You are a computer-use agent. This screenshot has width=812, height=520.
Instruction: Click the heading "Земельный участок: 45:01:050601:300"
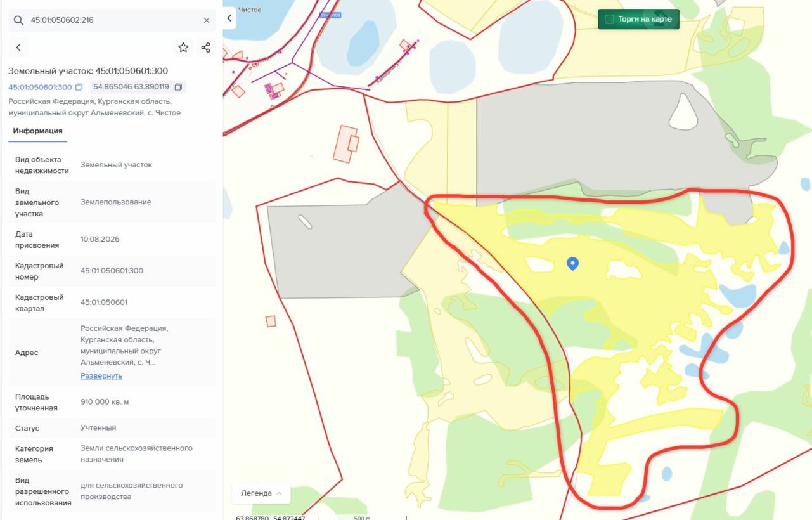click(88, 71)
